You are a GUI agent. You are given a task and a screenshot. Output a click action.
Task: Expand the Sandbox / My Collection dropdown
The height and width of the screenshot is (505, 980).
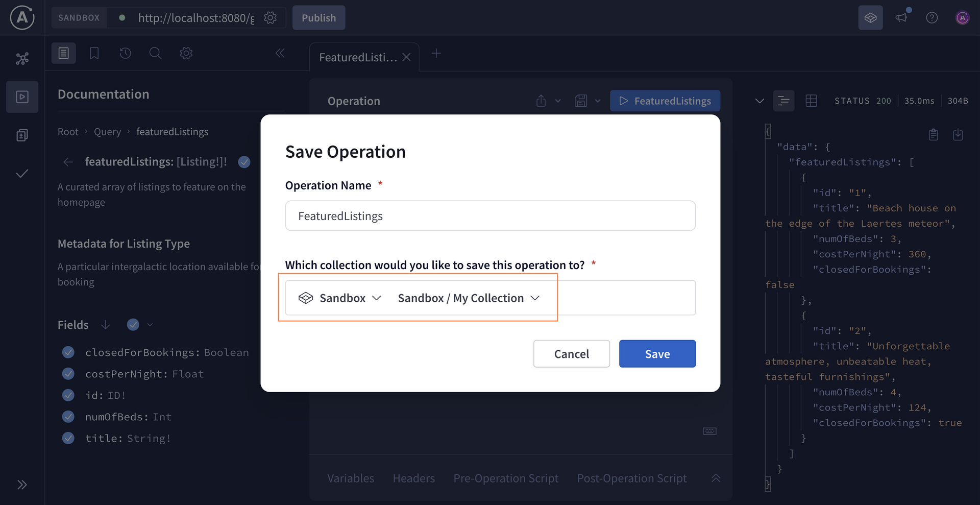(x=468, y=298)
